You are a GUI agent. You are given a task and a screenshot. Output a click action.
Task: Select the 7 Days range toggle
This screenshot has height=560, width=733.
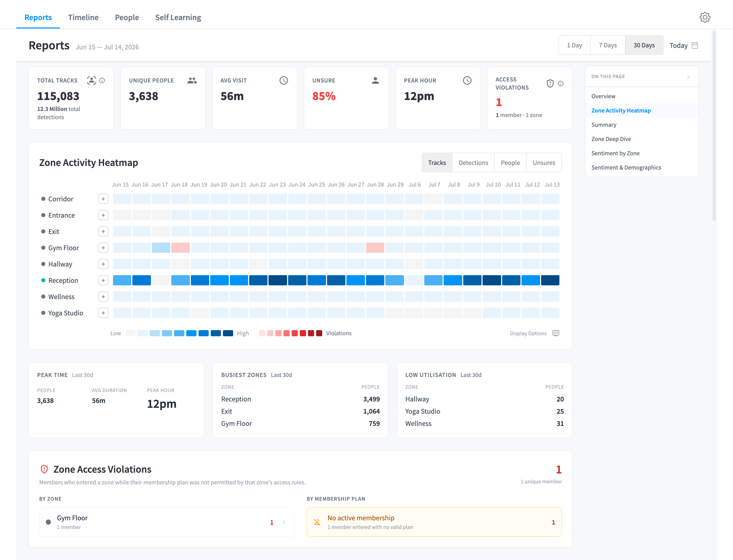[x=607, y=45]
